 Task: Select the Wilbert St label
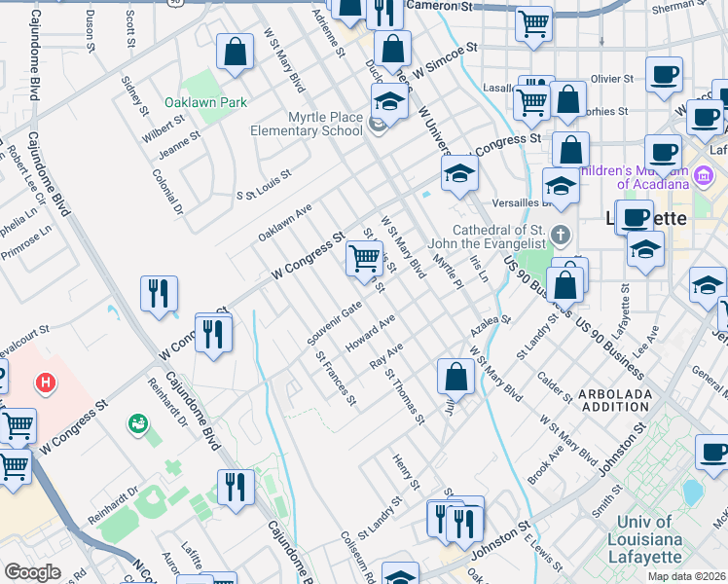[x=163, y=128]
